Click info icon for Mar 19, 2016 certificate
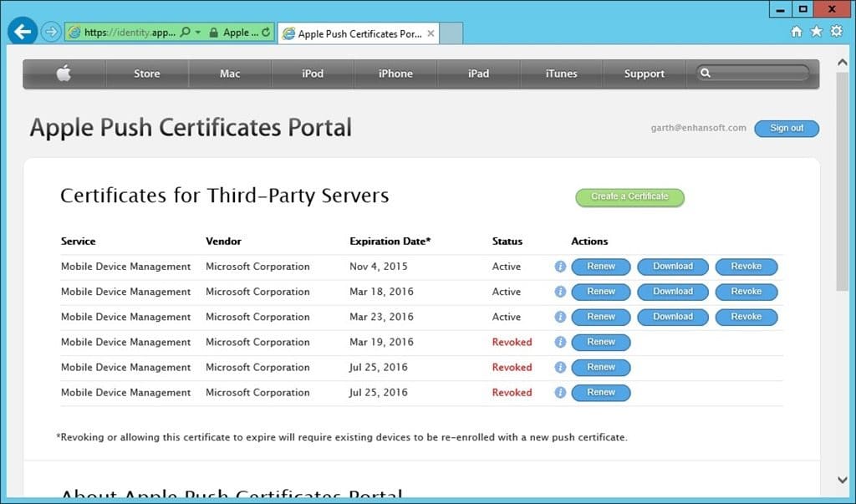 pos(560,342)
